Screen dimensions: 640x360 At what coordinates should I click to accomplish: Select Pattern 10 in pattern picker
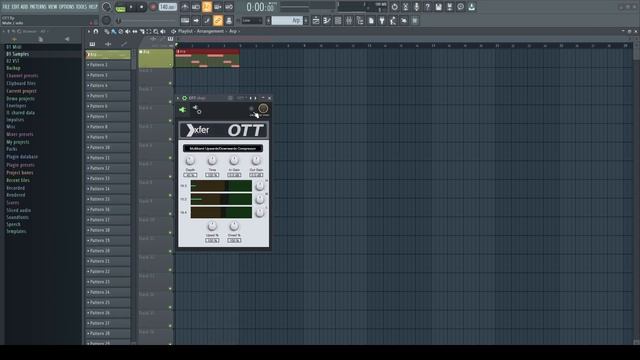point(108,147)
